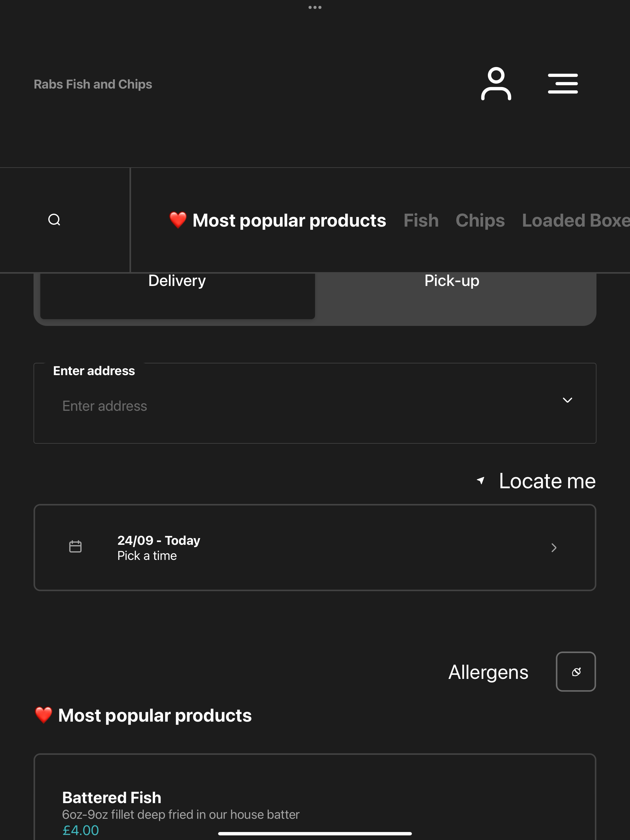
Task: Expand the address dropdown chevron
Action: click(567, 400)
